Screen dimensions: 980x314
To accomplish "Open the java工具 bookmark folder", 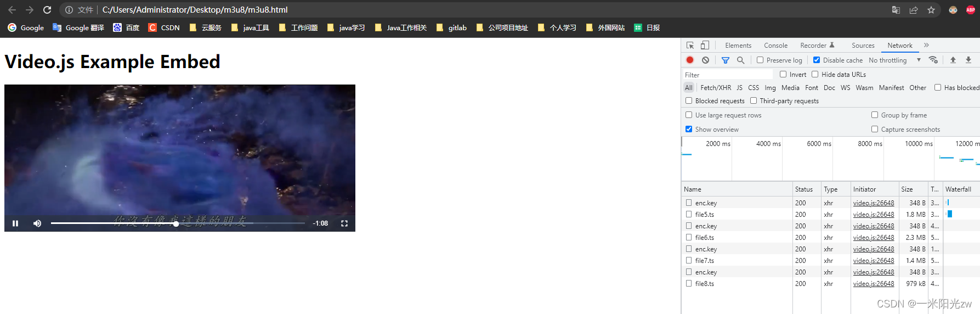I will (x=250, y=27).
